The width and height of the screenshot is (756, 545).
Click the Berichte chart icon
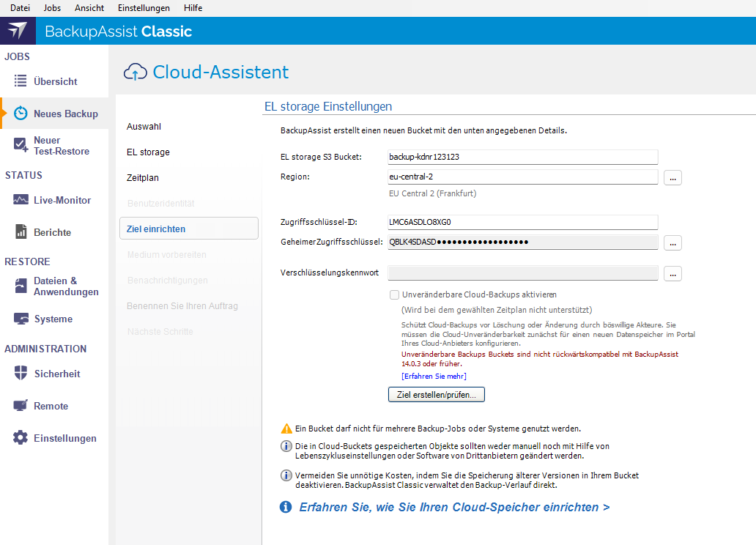21,232
